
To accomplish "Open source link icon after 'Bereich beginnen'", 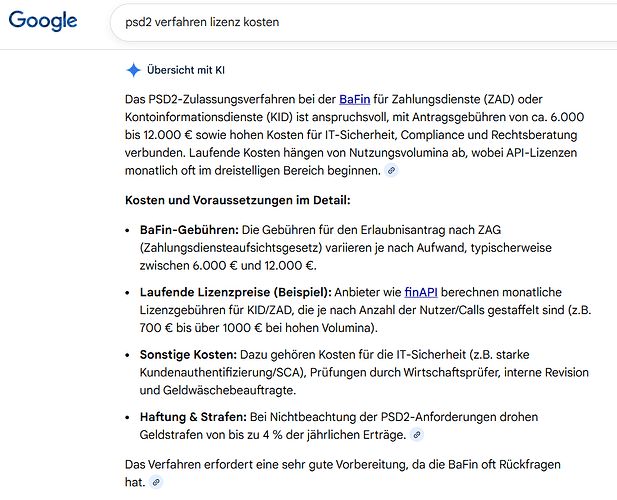I will pyautogui.click(x=392, y=171).
